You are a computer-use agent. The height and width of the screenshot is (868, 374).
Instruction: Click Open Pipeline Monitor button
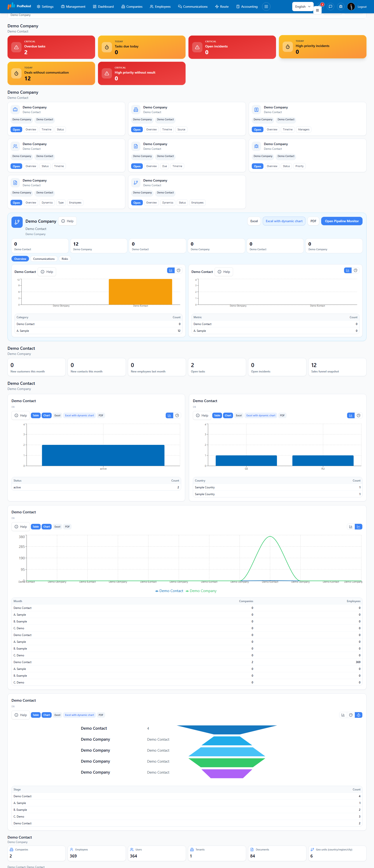point(342,221)
